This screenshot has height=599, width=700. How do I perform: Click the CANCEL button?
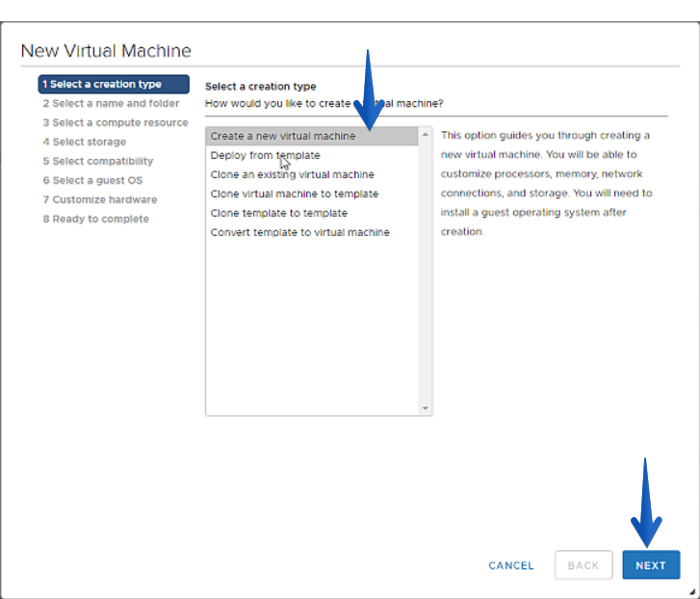(x=510, y=565)
